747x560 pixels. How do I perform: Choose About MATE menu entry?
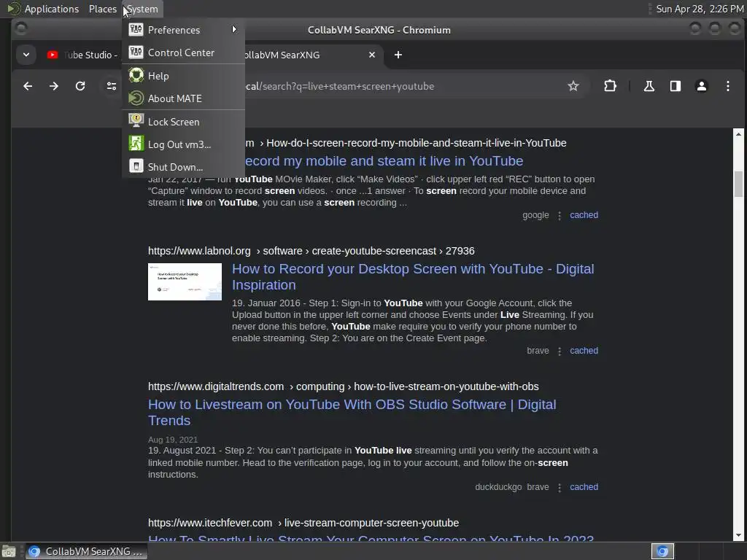(183, 98)
